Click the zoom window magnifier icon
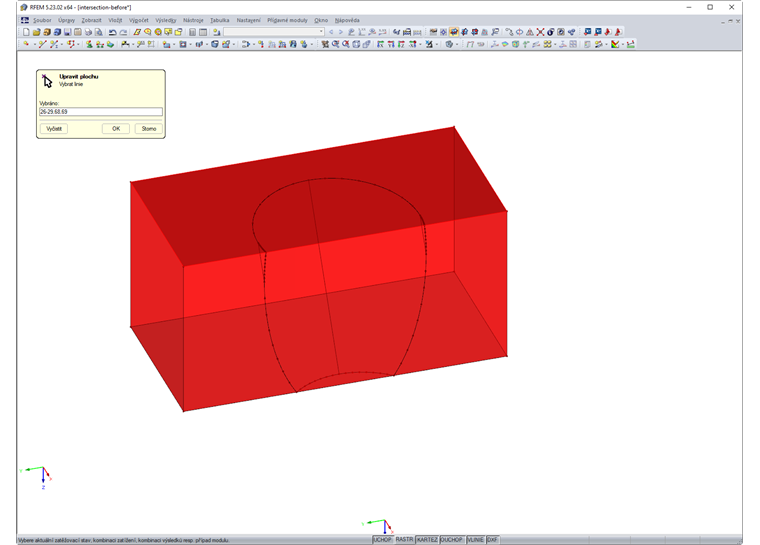Viewport: 760px width, 545px height. point(335,44)
